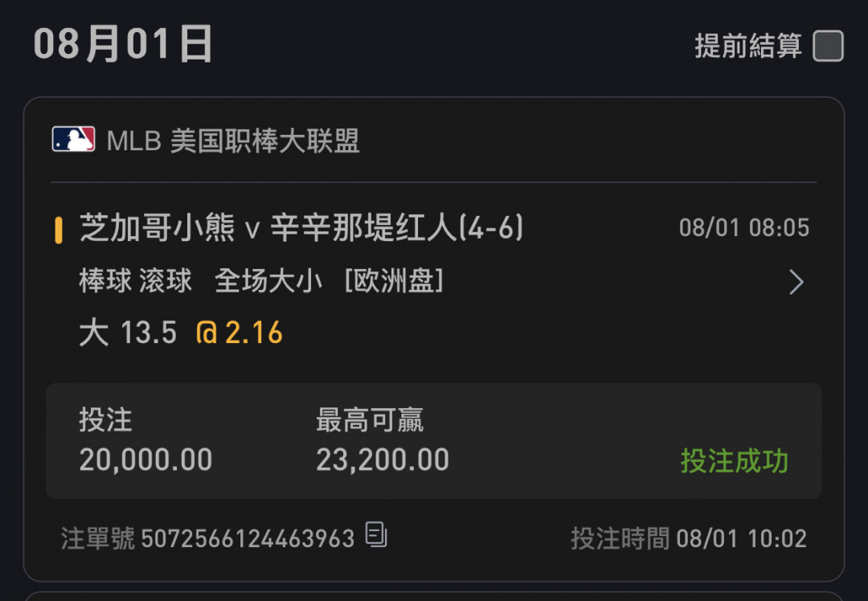Click the 最高可赢 amount 23,200.00

(383, 460)
